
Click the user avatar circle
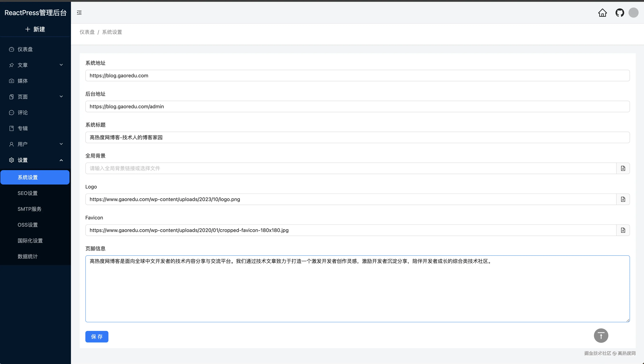(x=633, y=13)
